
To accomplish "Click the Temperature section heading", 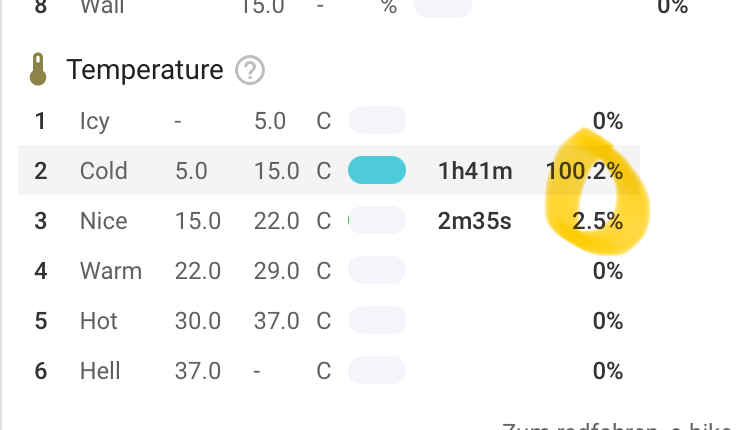I will [x=144, y=70].
